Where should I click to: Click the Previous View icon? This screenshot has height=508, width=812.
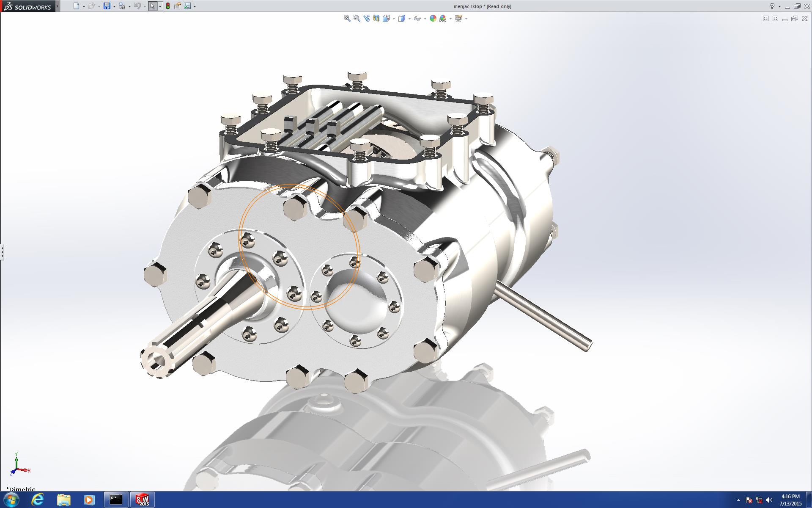tap(366, 18)
